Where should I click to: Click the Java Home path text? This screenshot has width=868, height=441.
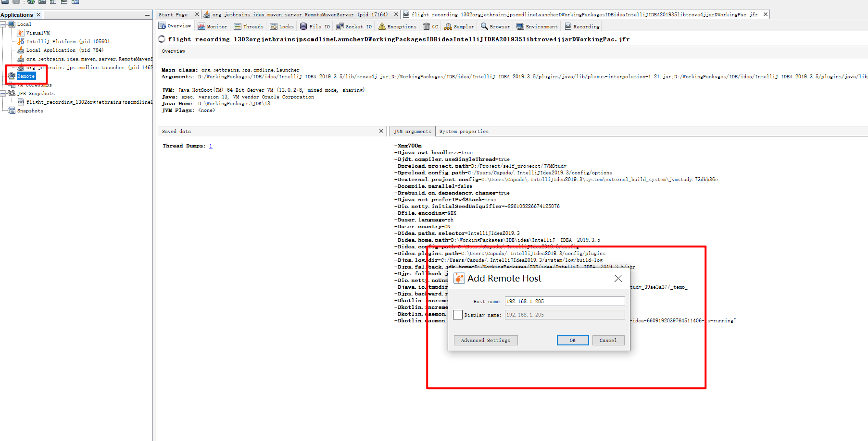point(234,103)
